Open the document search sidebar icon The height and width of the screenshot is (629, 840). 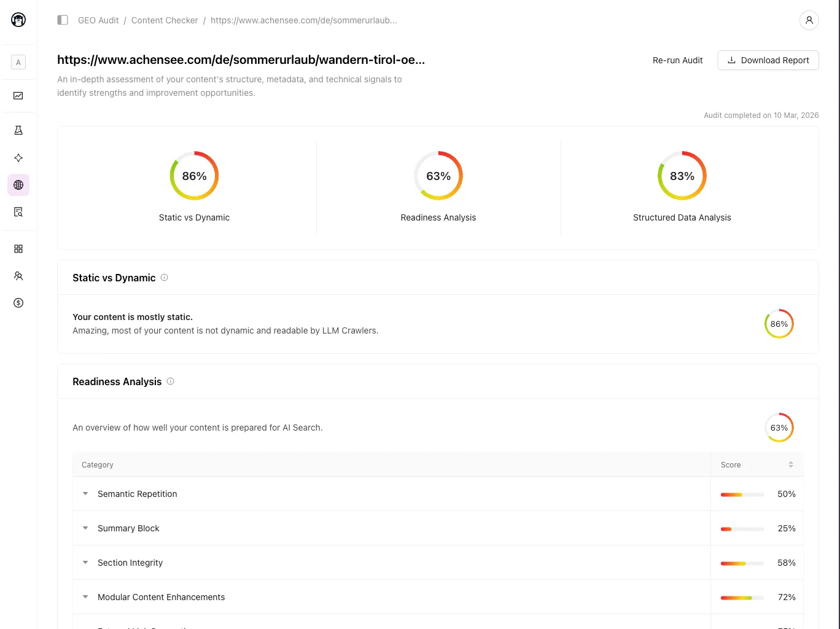click(x=18, y=212)
